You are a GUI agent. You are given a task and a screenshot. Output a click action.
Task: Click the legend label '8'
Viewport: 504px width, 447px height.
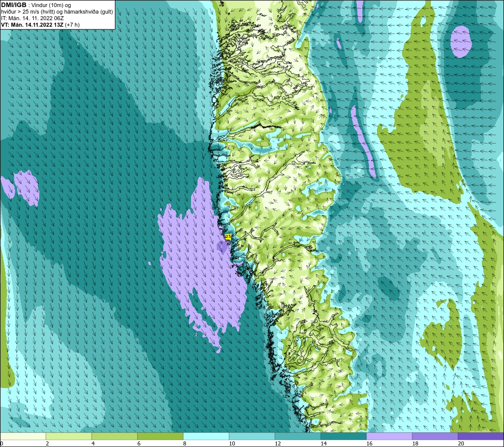tap(185, 443)
